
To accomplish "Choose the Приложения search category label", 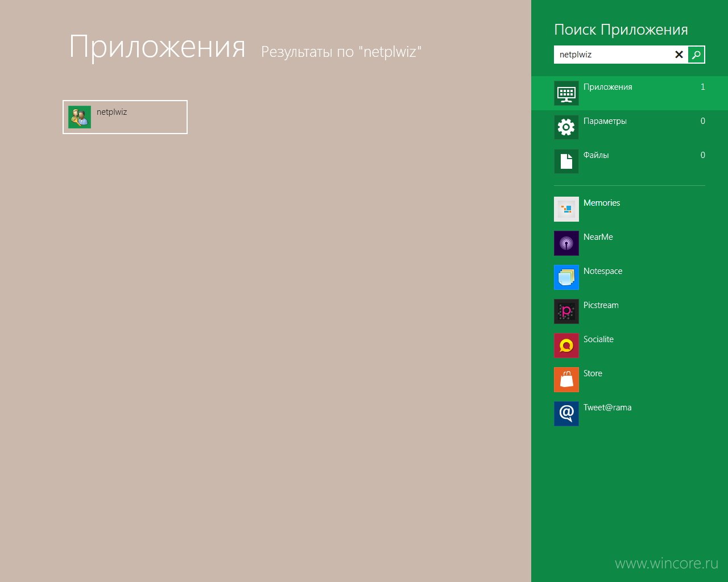I will [x=607, y=87].
